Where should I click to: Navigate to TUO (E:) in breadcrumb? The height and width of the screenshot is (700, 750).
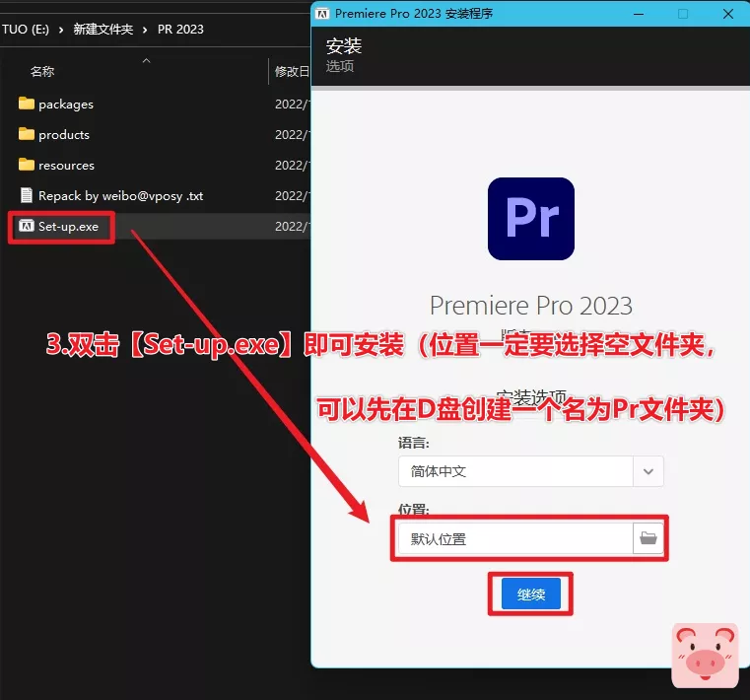point(26,30)
